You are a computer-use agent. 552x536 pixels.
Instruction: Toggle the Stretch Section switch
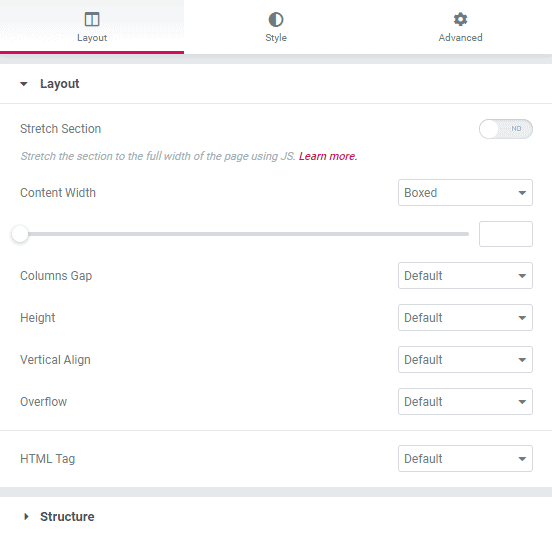click(x=506, y=129)
